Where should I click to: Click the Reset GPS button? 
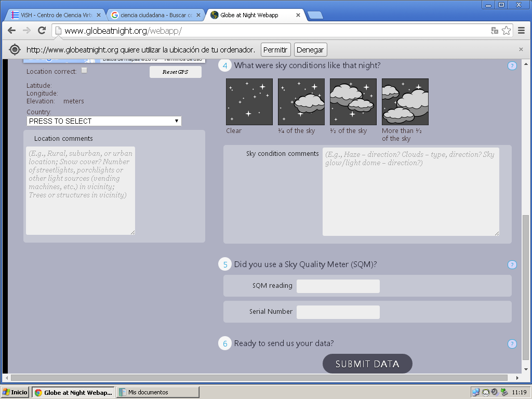click(x=175, y=72)
